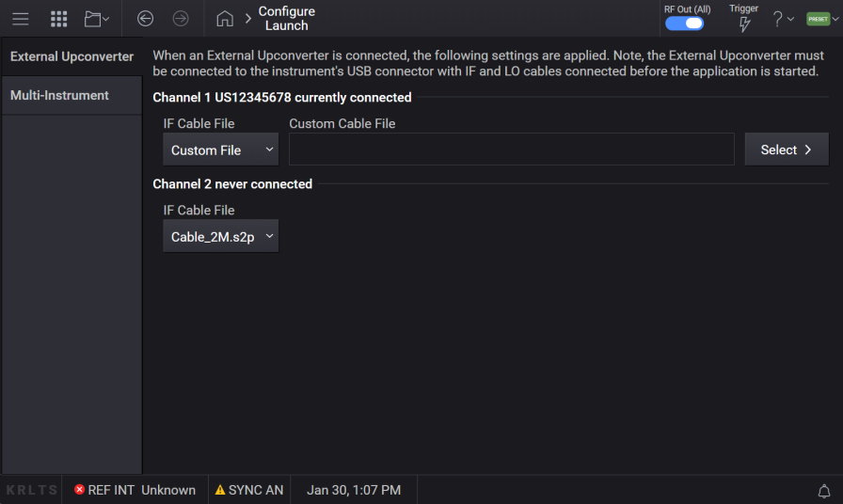Image resolution: width=843 pixels, height=504 pixels.
Task: Go back using the left arrow
Action: (145, 19)
